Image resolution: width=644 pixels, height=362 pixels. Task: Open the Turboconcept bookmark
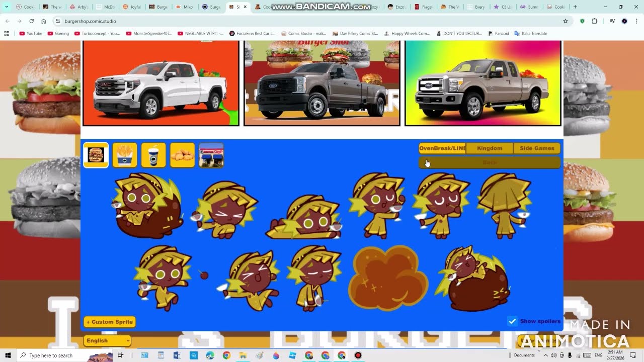[97, 33]
